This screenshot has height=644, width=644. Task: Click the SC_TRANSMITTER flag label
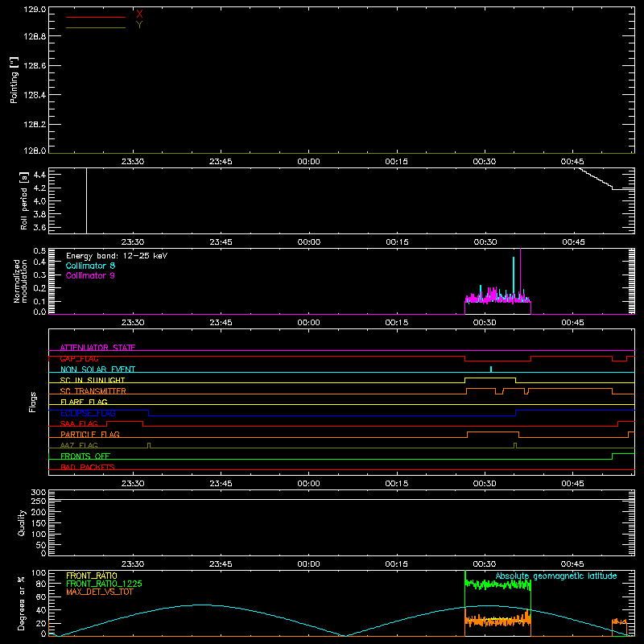click(x=93, y=391)
